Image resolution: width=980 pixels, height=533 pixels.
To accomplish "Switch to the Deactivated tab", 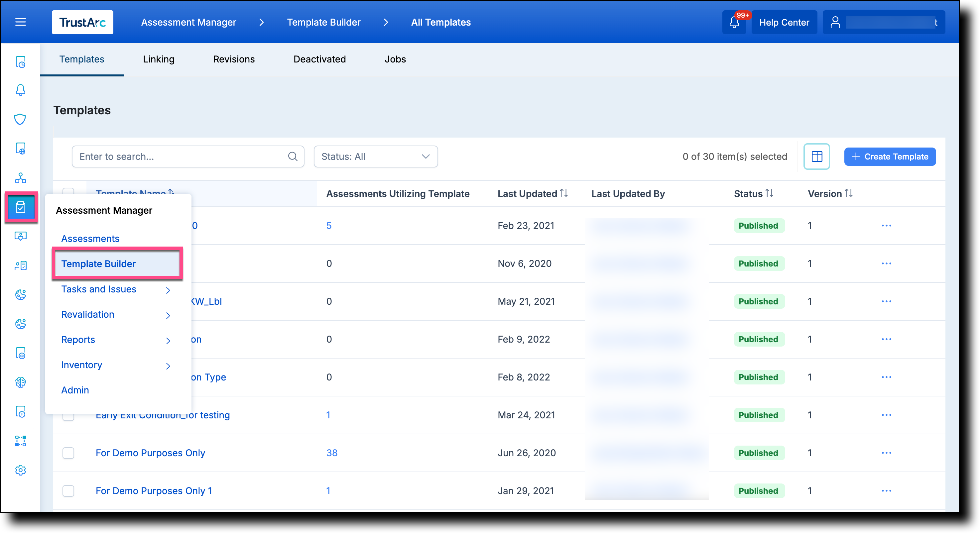I will click(319, 59).
